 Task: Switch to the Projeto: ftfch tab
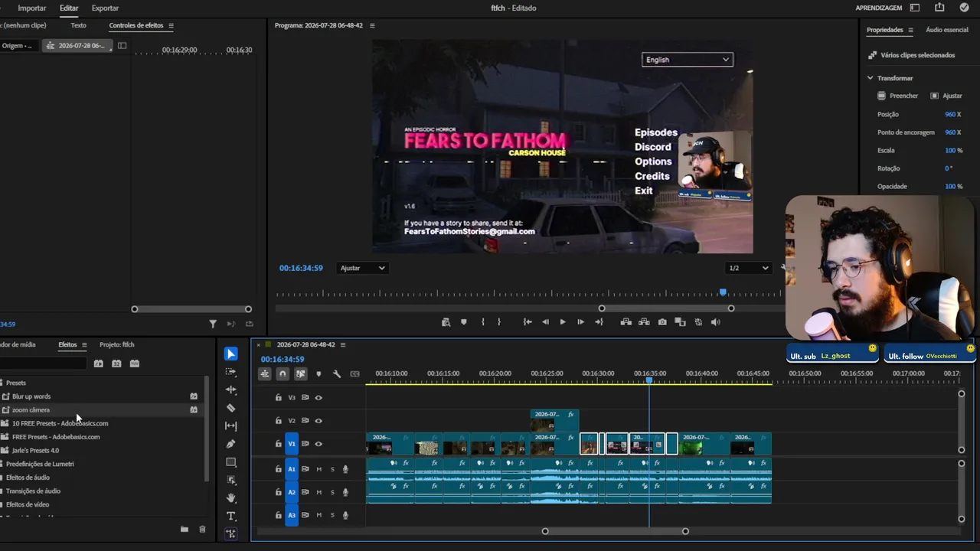[117, 345]
